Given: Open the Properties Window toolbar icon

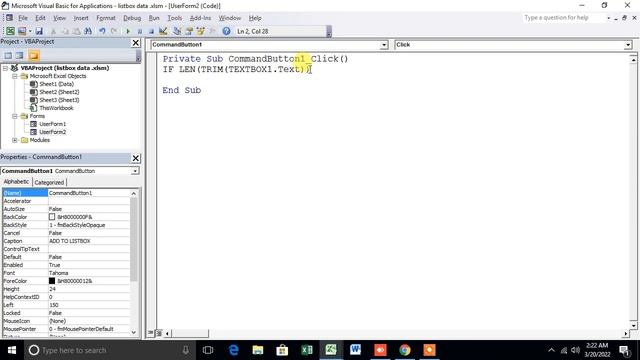Looking at the screenshot, I should coord(189,31).
